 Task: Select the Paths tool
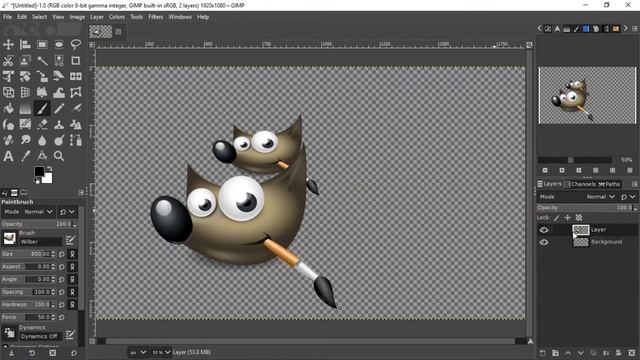76,140
